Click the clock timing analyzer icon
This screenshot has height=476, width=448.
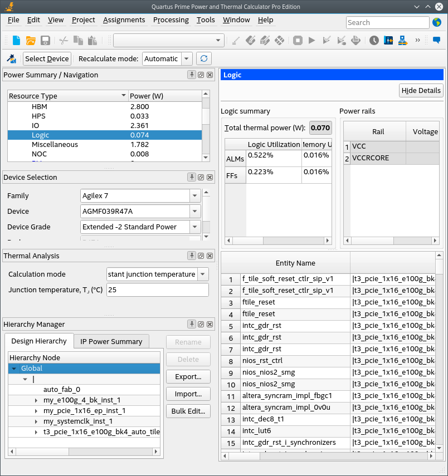click(374, 40)
